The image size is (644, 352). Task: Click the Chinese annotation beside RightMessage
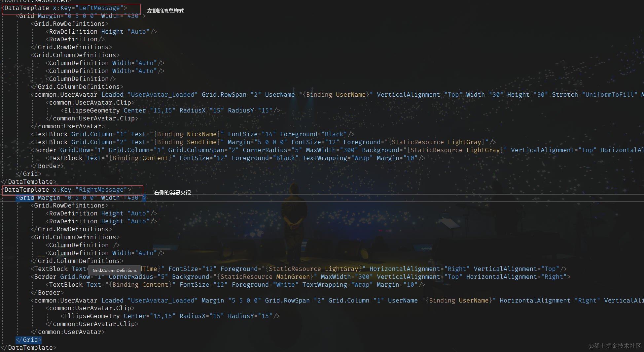tap(172, 193)
